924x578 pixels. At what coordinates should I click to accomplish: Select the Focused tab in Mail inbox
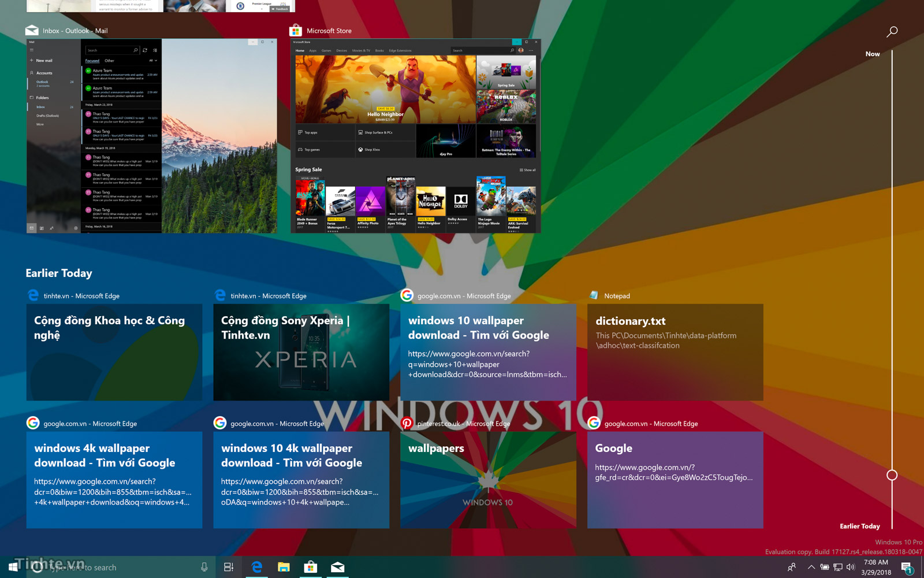pyautogui.click(x=92, y=60)
